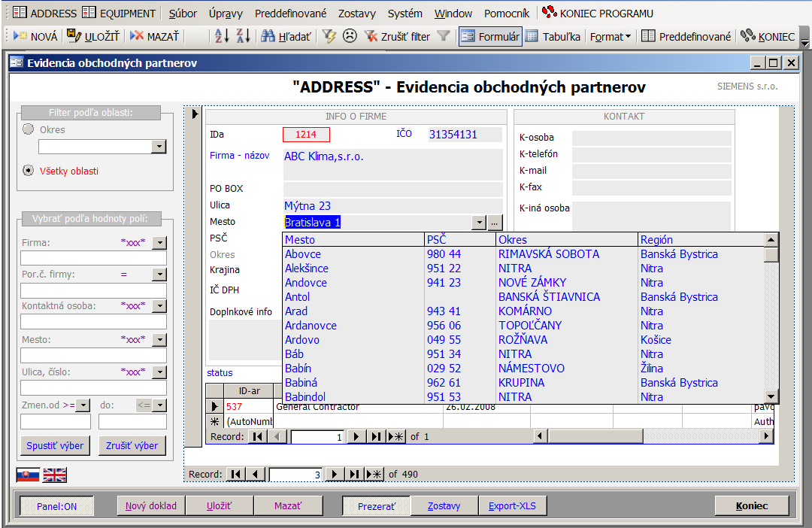Viewport: 812px width, 528px height.
Task: Click the sad face filter icon
Action: coord(350,36)
